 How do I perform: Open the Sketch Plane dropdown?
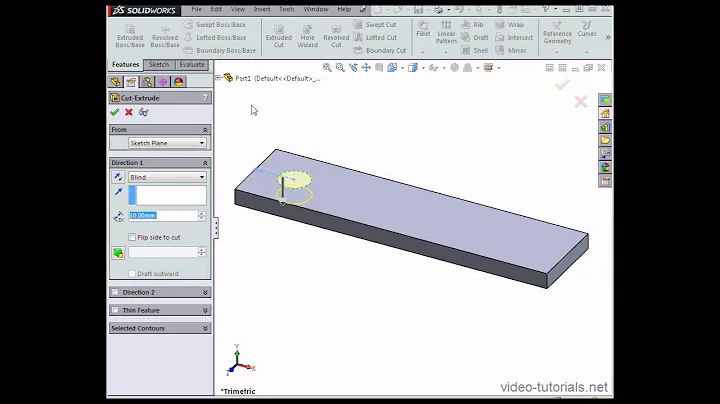pos(167,143)
